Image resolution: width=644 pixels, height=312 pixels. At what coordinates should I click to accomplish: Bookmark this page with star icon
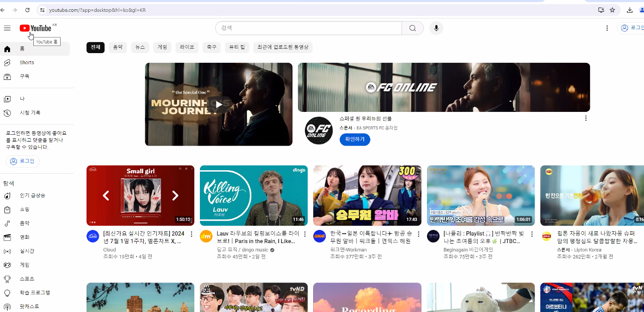click(x=612, y=10)
